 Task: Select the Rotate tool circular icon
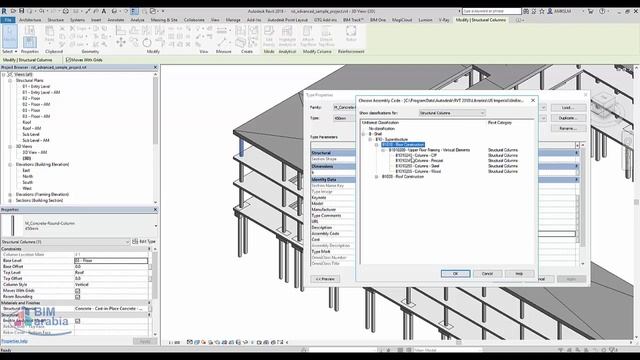point(147,42)
